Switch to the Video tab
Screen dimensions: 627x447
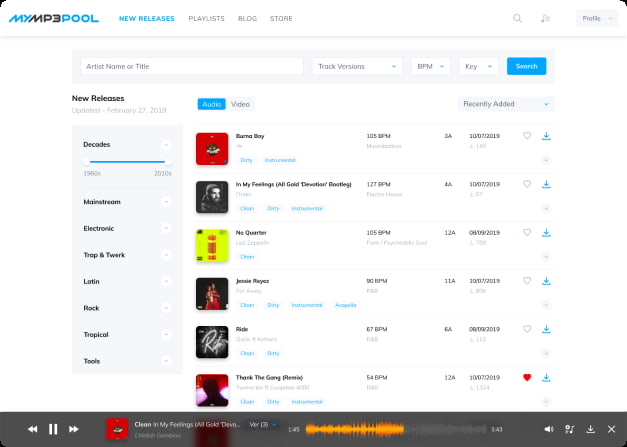pyautogui.click(x=240, y=104)
